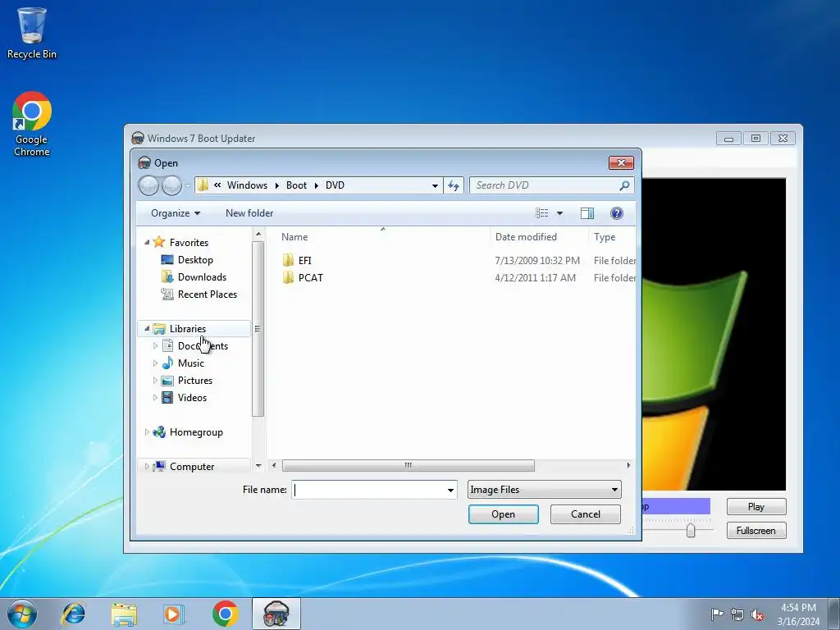Image resolution: width=840 pixels, height=630 pixels.
Task: Click the Open button
Action: [503, 514]
